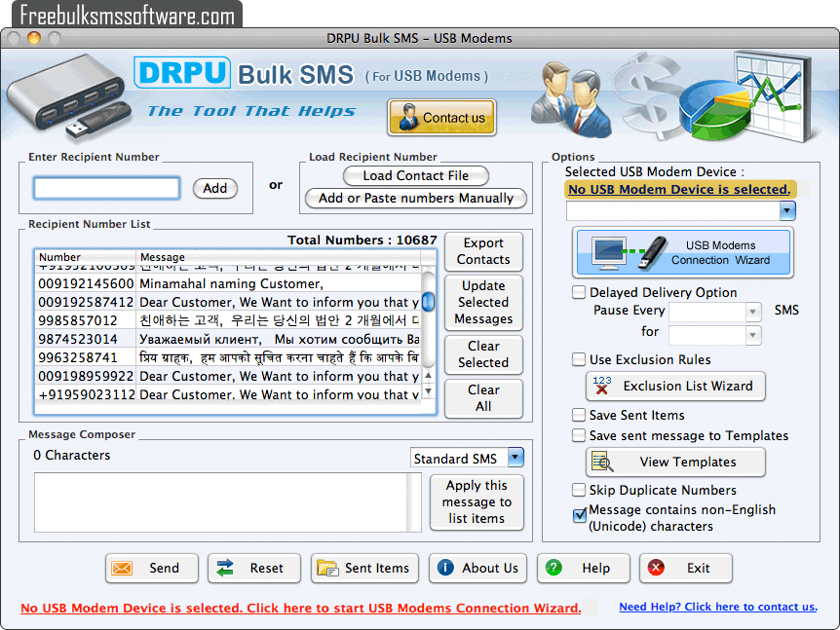Open the Standard SMS message type dropdown
The height and width of the screenshot is (630, 840).
pos(515,457)
